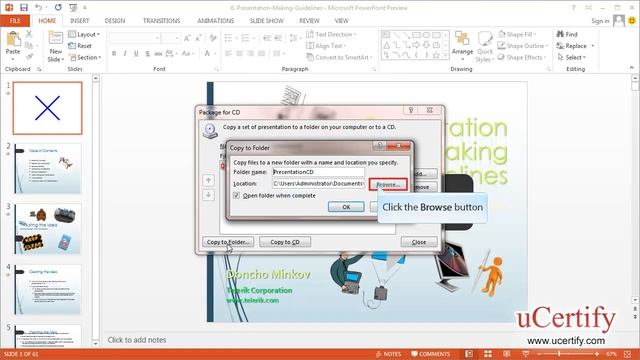The height and width of the screenshot is (360, 640).
Task: Open the Align Text dropdown
Action: (326, 46)
